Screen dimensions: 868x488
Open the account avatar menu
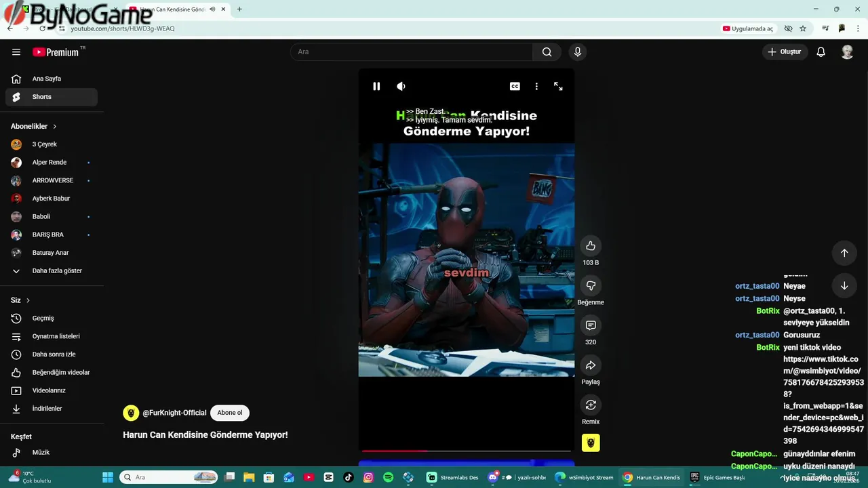click(x=847, y=52)
